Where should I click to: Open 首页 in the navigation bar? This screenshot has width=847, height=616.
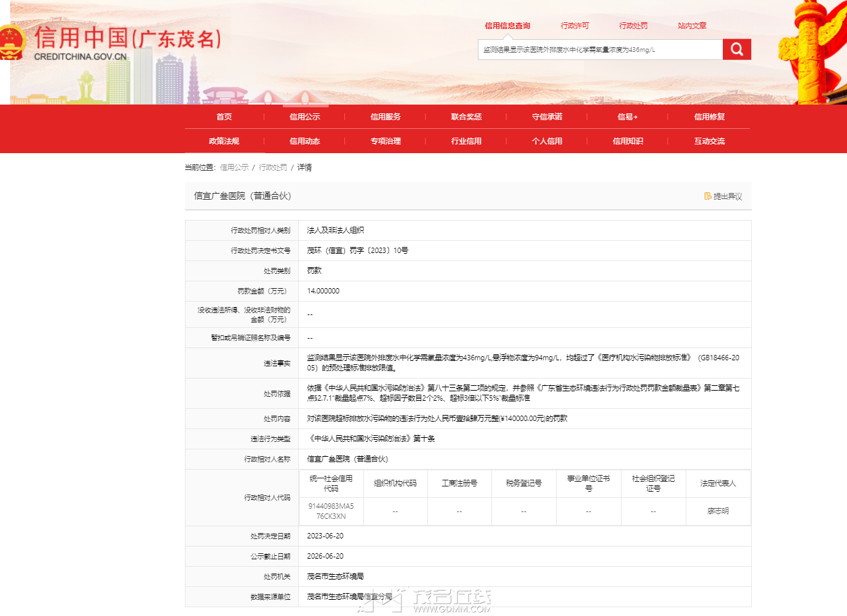[x=224, y=117]
